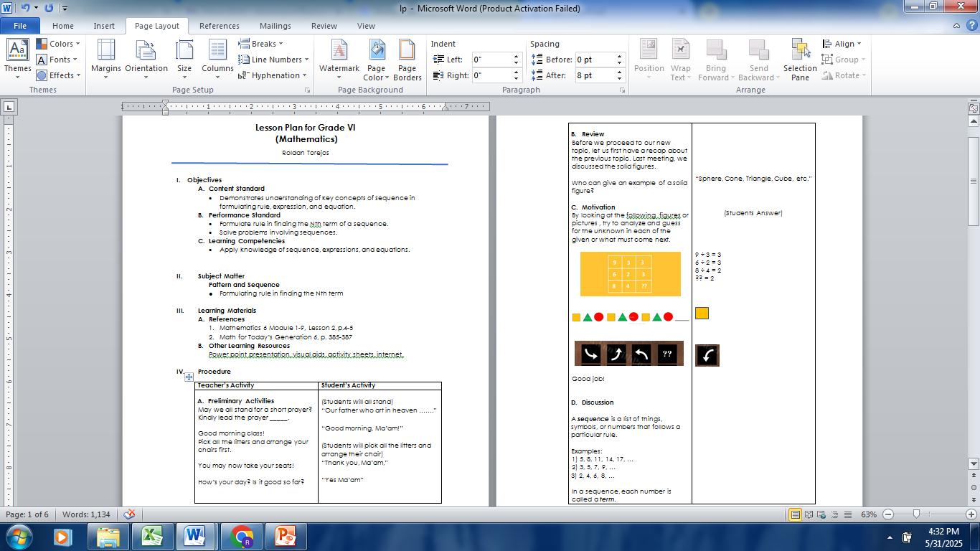
Task: Switch to the View tab
Action: pyautogui.click(x=366, y=26)
